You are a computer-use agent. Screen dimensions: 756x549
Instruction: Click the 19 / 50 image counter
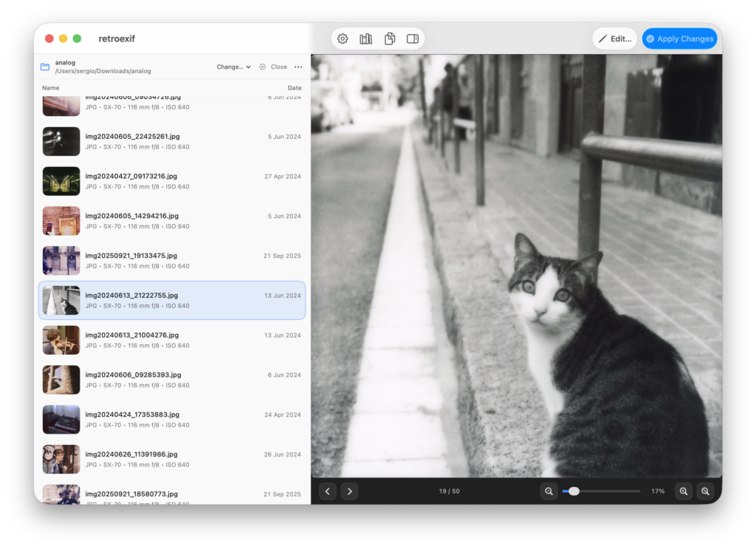[x=449, y=491]
